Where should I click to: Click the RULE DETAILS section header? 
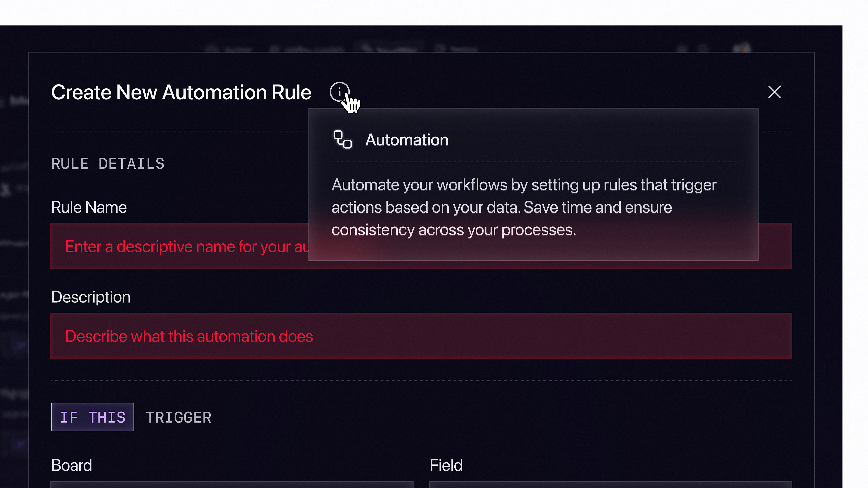click(108, 164)
